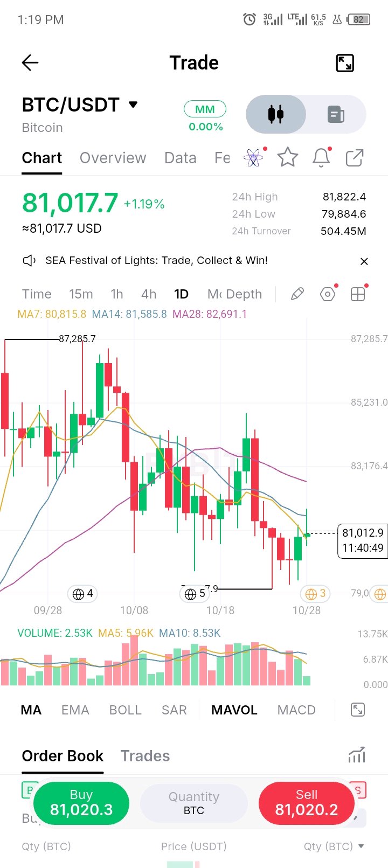Tap the orange globe event marker 3
The width and height of the screenshot is (388, 868).
point(315,594)
